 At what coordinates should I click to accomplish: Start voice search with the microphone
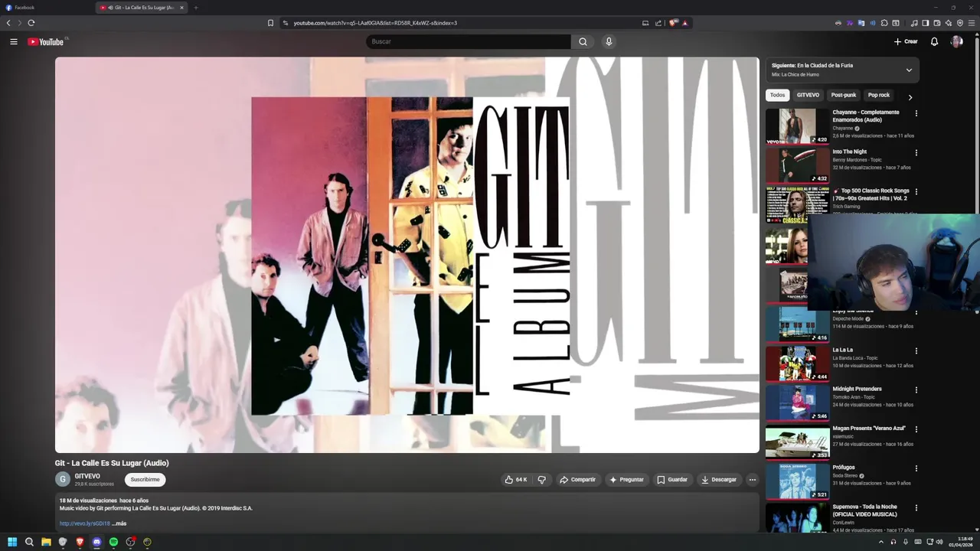pos(609,41)
